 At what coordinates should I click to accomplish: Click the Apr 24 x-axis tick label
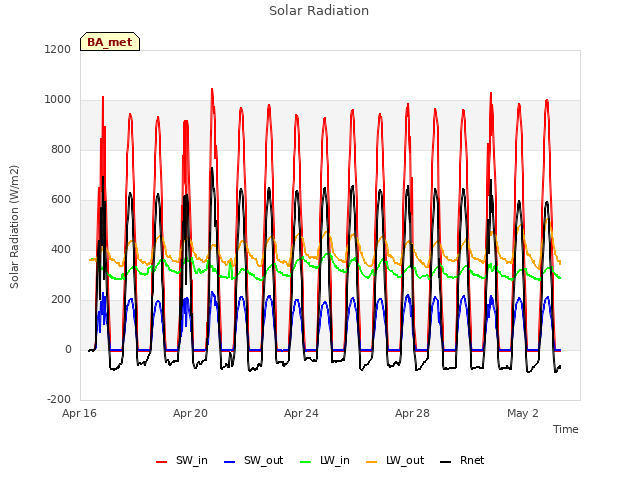coord(301,413)
